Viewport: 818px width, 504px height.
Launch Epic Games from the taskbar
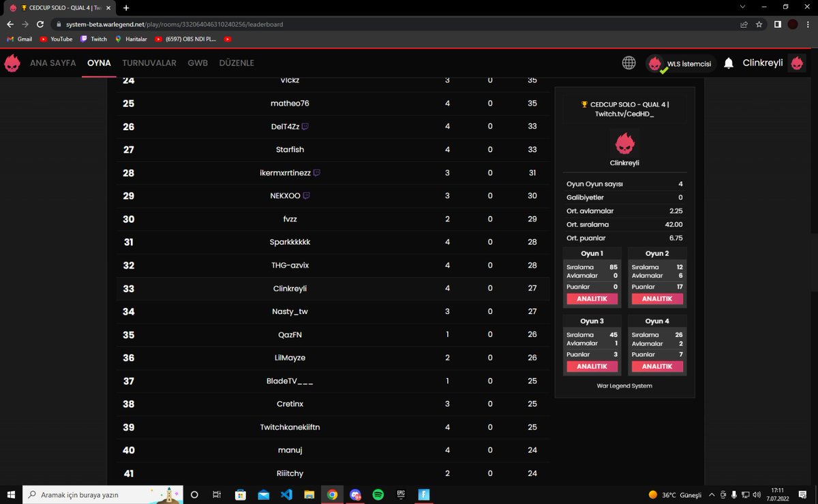(x=401, y=495)
